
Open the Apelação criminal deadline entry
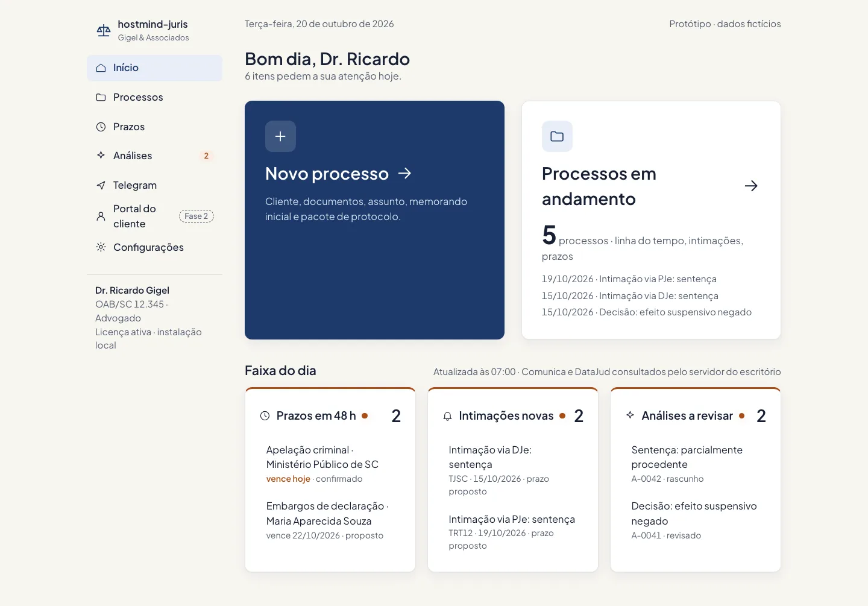coord(330,464)
